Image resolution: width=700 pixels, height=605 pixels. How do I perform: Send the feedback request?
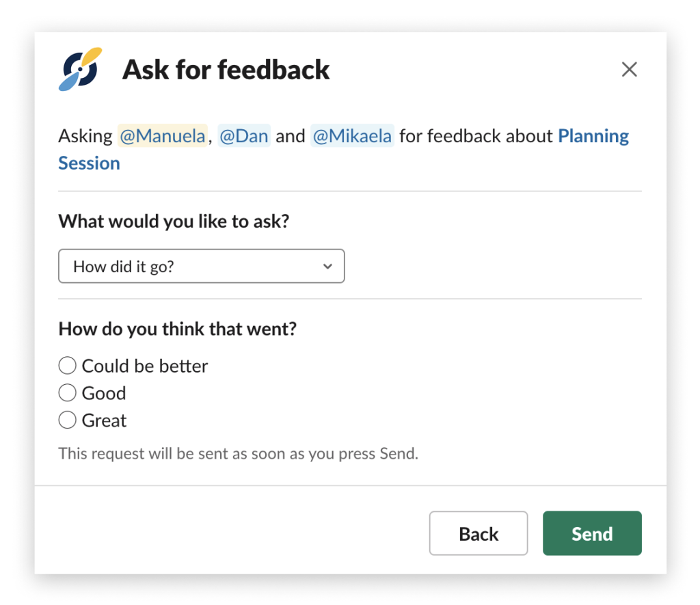(592, 533)
